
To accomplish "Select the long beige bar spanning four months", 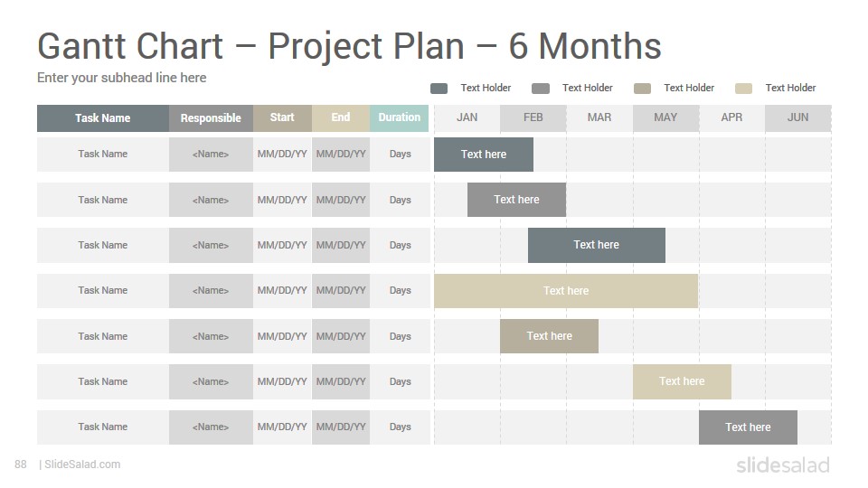I will [x=566, y=290].
